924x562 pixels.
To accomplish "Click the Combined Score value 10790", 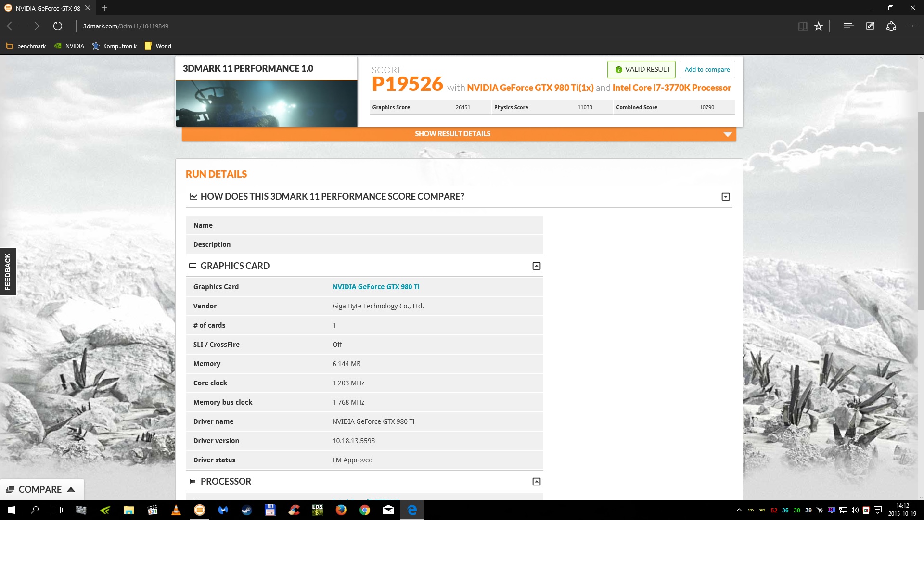I will pyautogui.click(x=706, y=107).
